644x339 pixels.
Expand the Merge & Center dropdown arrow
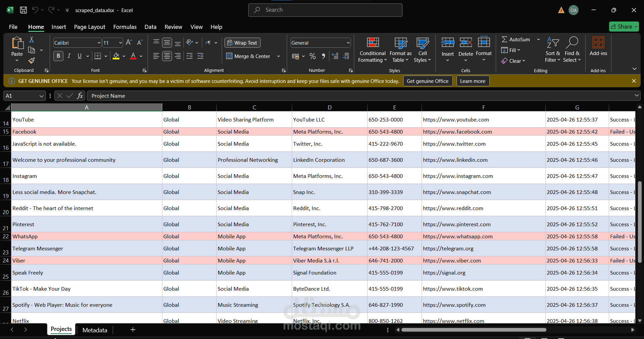[278, 56]
